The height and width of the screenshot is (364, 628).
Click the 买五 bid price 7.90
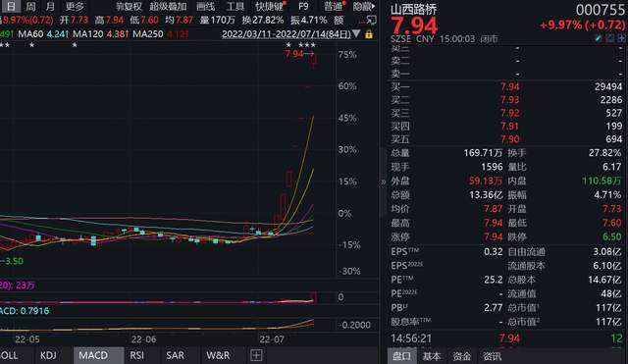(x=510, y=139)
